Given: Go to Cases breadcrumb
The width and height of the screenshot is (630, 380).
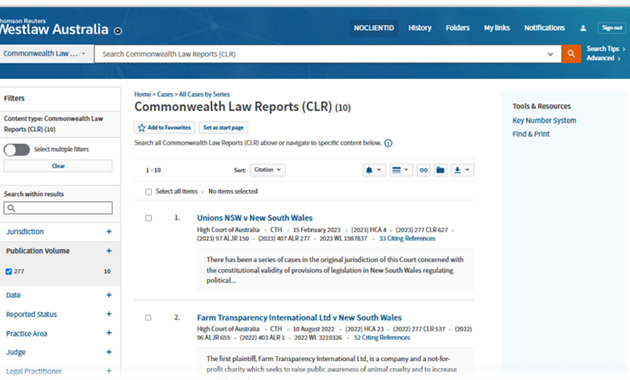Looking at the screenshot, I should pyautogui.click(x=165, y=94).
